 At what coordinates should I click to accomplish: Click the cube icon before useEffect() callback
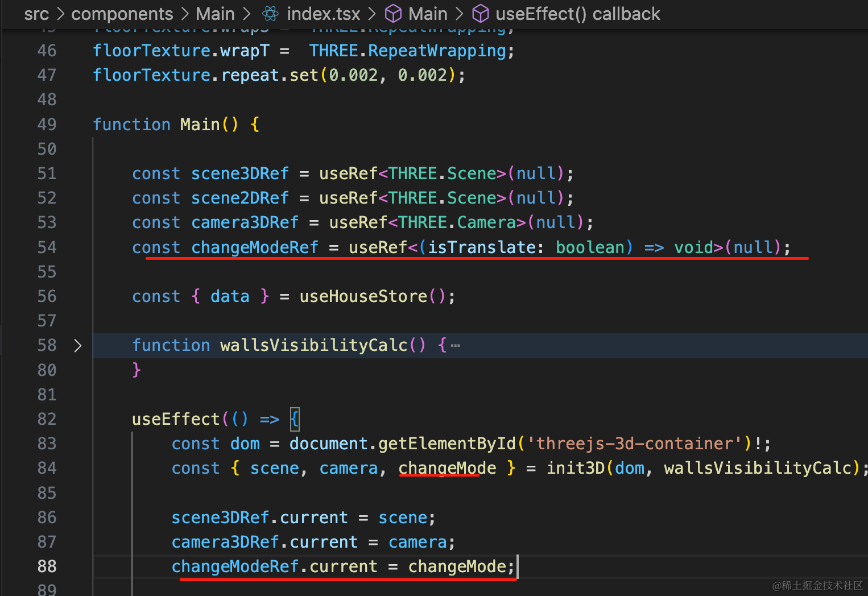click(x=481, y=14)
